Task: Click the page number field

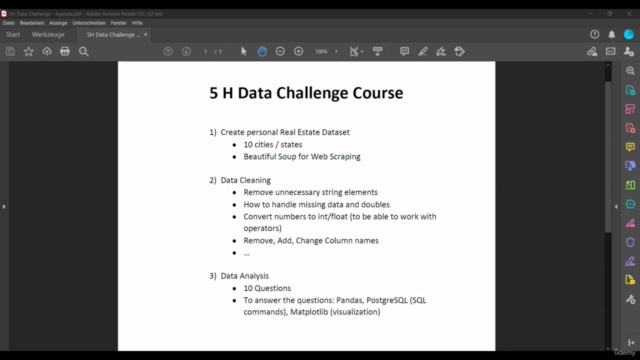Action: pos(206,51)
